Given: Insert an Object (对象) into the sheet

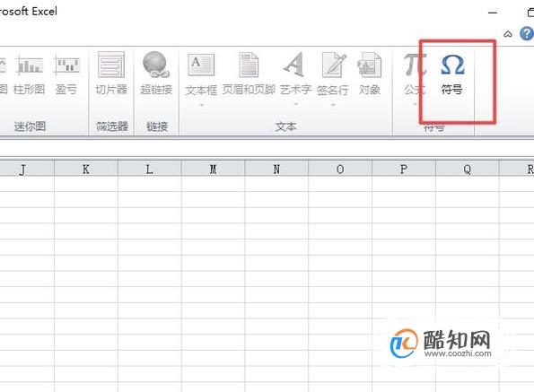Looking at the screenshot, I should point(370,74).
